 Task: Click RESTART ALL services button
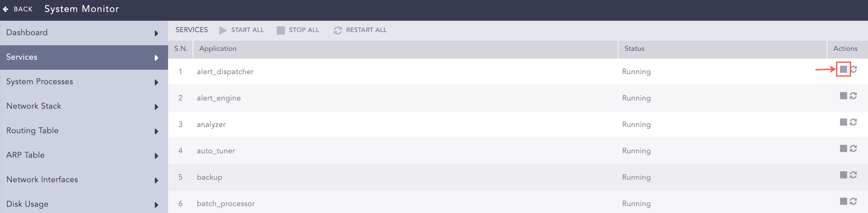coord(360,30)
